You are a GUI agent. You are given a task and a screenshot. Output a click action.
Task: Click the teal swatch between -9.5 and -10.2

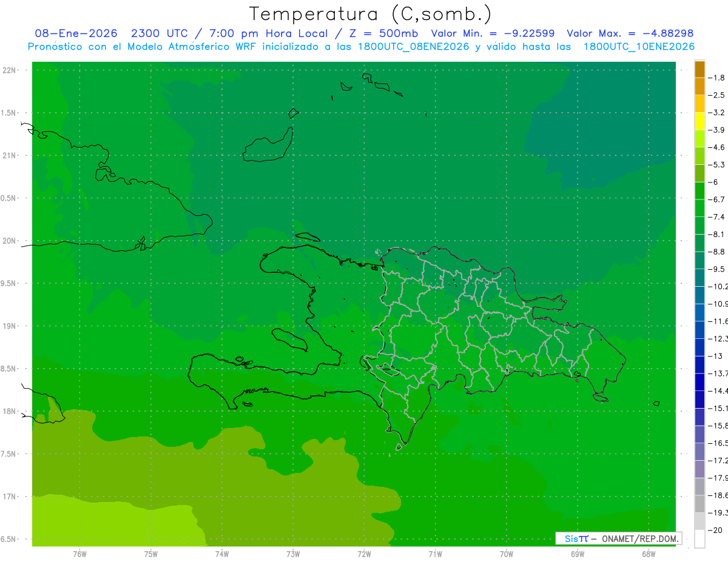[x=699, y=278]
